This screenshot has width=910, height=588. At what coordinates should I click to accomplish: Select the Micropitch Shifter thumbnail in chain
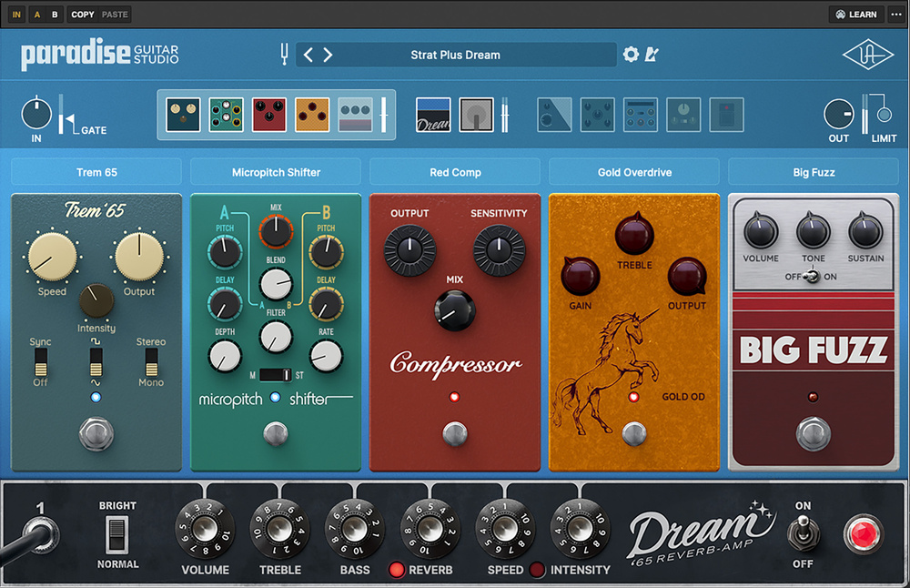tap(226, 115)
